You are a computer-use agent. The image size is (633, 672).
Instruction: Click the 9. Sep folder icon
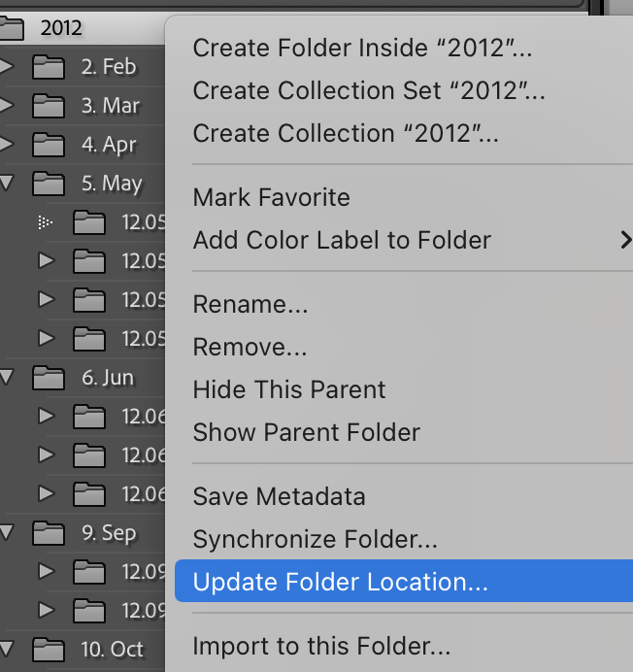click(x=49, y=532)
